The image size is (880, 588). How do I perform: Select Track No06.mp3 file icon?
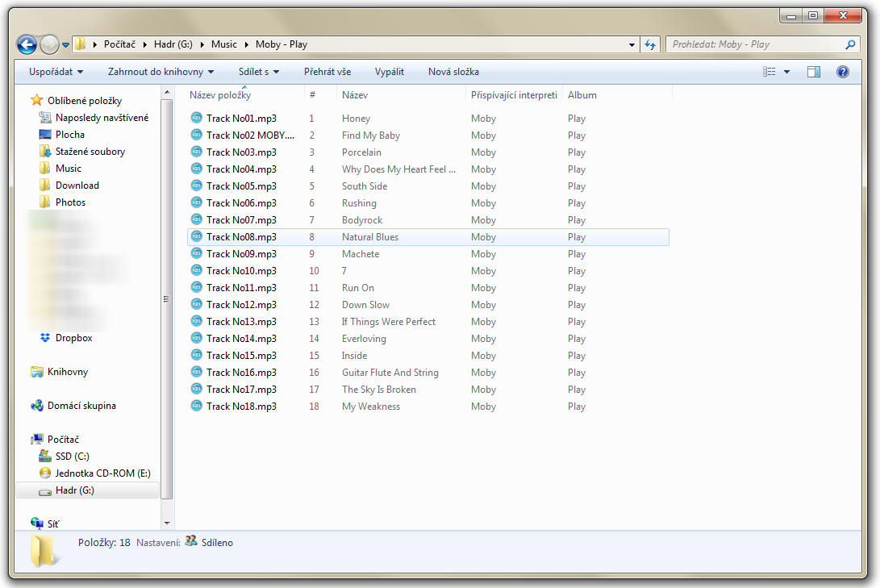[x=197, y=202]
